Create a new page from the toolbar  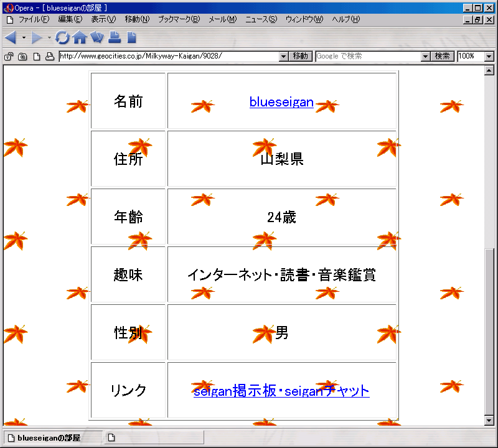(131, 37)
